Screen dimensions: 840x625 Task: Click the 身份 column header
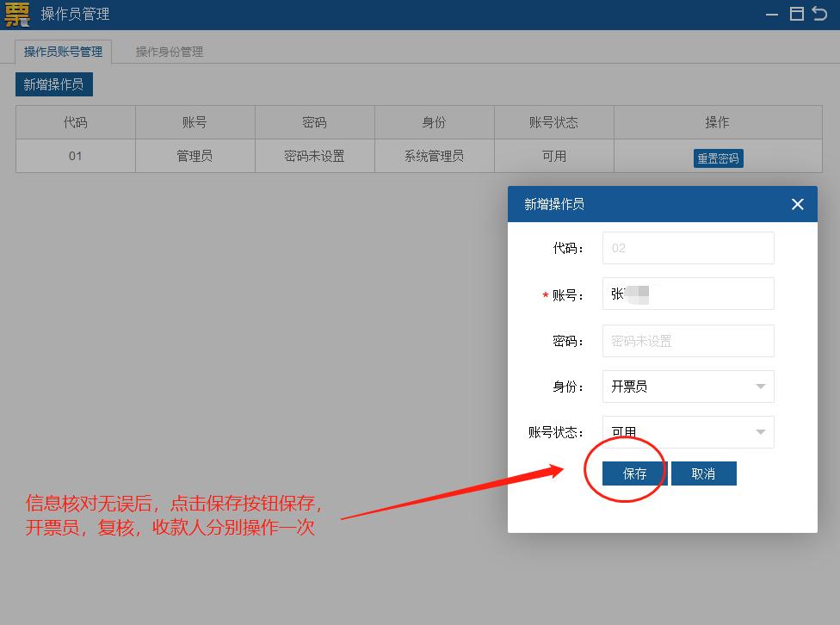pos(434,121)
